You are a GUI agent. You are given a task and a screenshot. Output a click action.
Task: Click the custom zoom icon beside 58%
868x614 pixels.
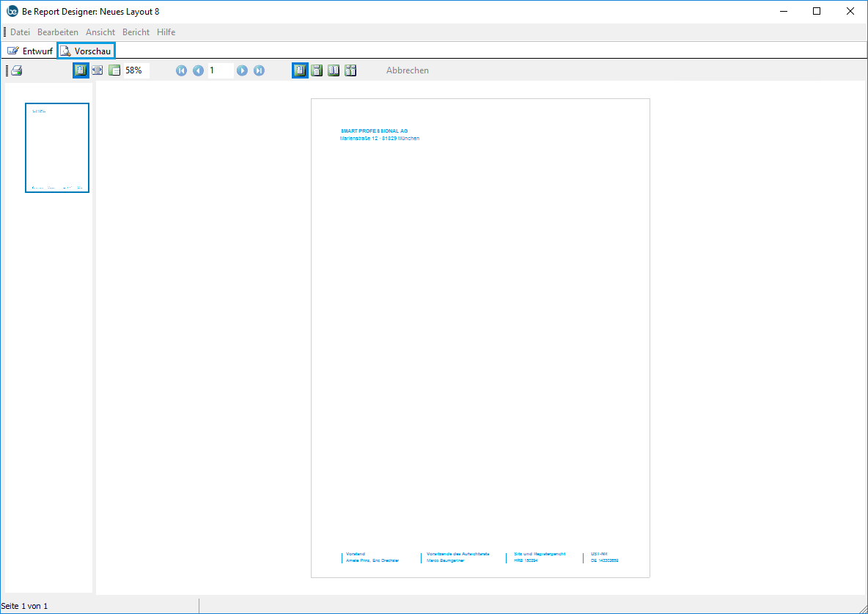tap(114, 70)
